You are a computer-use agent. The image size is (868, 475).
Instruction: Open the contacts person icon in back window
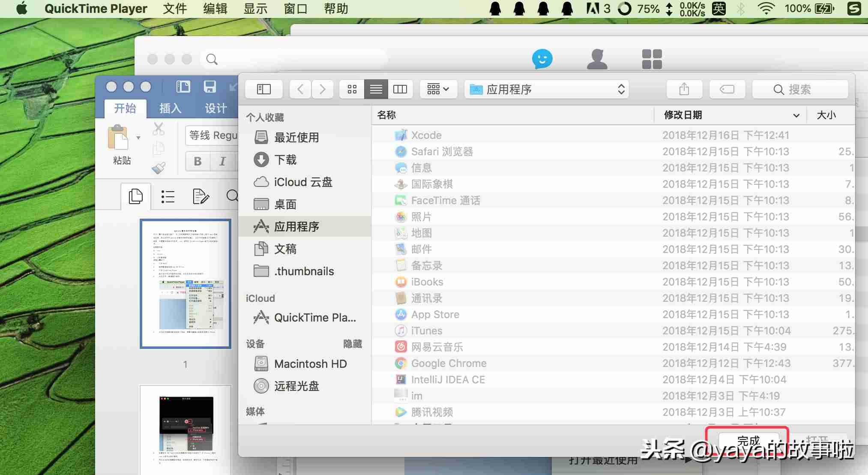[x=597, y=59]
